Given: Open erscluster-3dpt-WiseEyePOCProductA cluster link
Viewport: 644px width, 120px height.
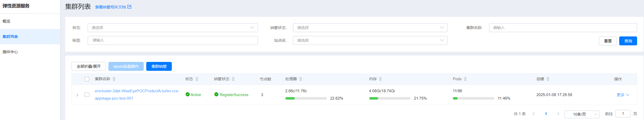Looking at the screenshot, I should [x=137, y=91].
